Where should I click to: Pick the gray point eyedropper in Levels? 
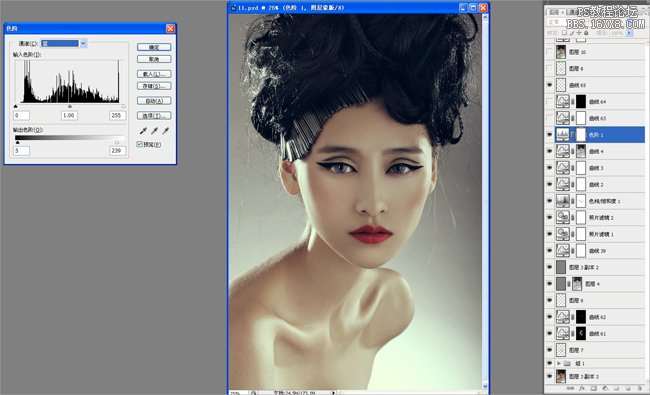pyautogui.click(x=154, y=131)
